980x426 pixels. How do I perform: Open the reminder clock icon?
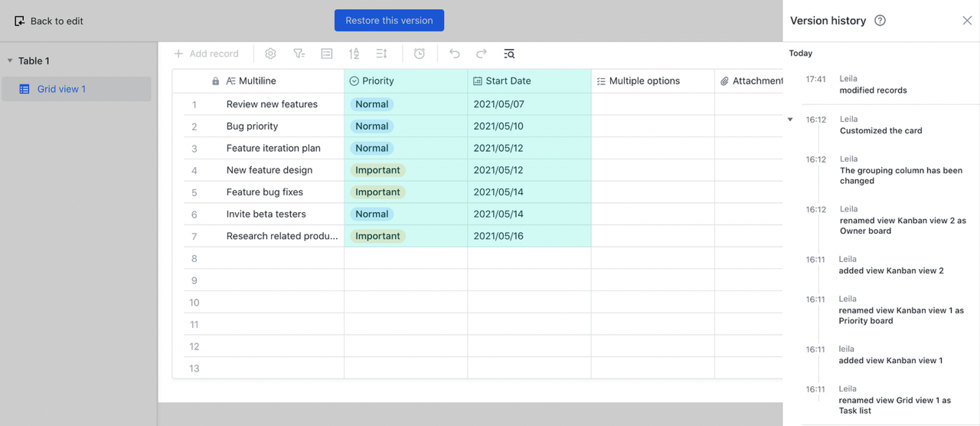click(x=419, y=54)
